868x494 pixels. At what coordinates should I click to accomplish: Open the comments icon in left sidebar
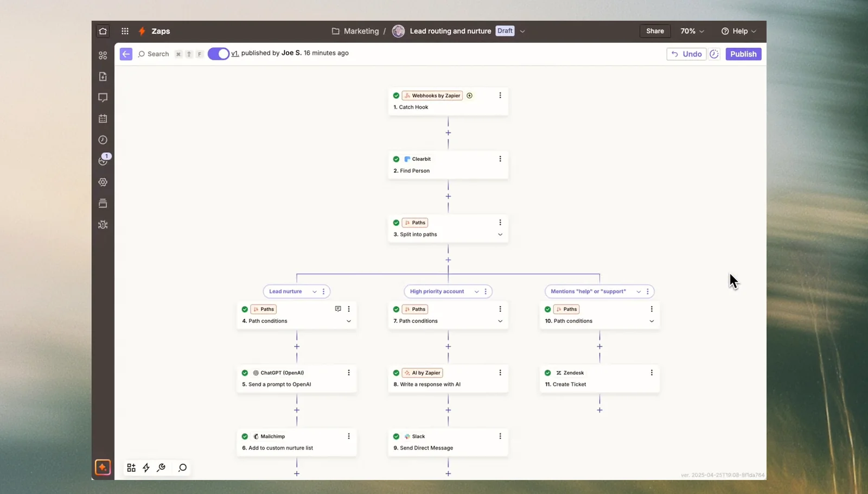[103, 98]
